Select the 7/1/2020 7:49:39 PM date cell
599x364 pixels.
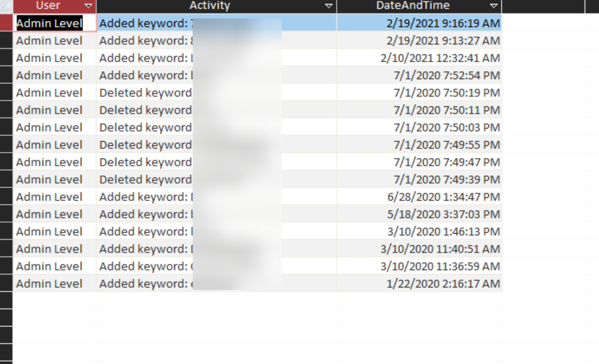pyautogui.click(x=446, y=179)
